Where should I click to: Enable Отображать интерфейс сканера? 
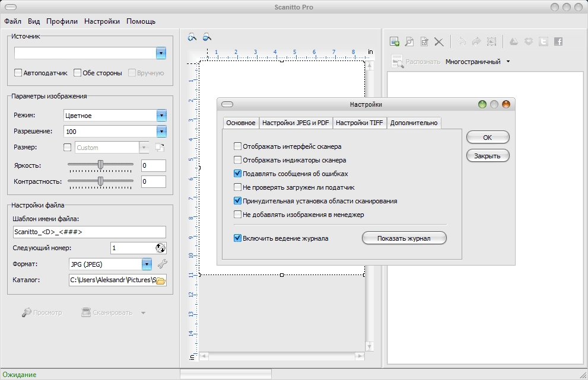[x=237, y=146]
